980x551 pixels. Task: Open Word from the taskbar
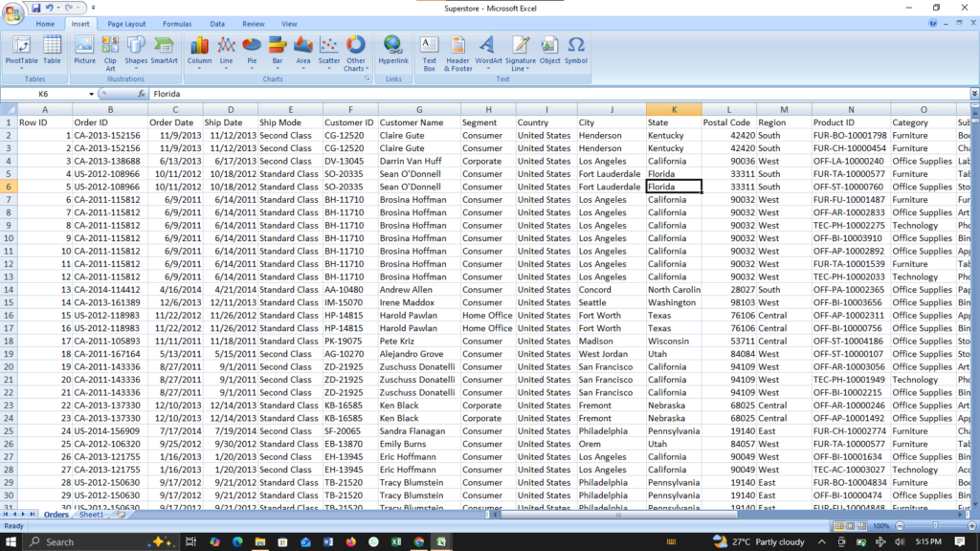328,541
